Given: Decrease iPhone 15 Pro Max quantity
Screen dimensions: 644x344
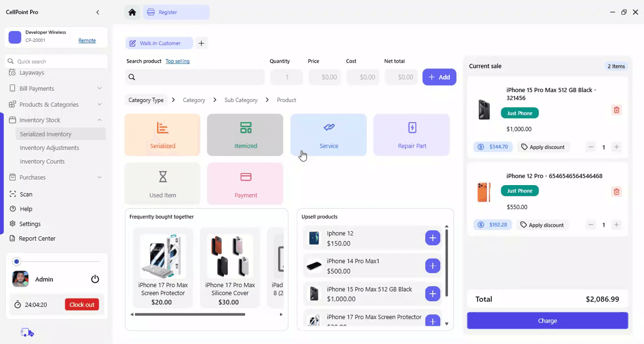Looking at the screenshot, I should (591, 147).
